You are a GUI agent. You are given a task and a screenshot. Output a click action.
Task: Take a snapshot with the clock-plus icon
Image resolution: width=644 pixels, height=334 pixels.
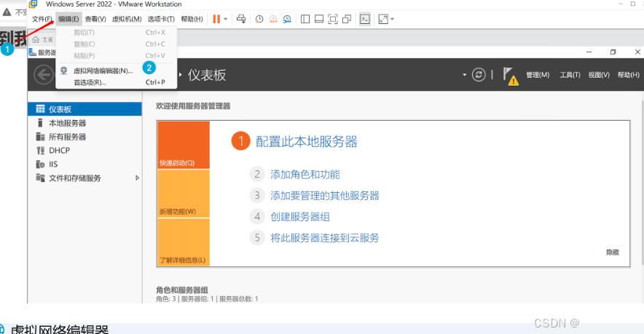tap(259, 19)
